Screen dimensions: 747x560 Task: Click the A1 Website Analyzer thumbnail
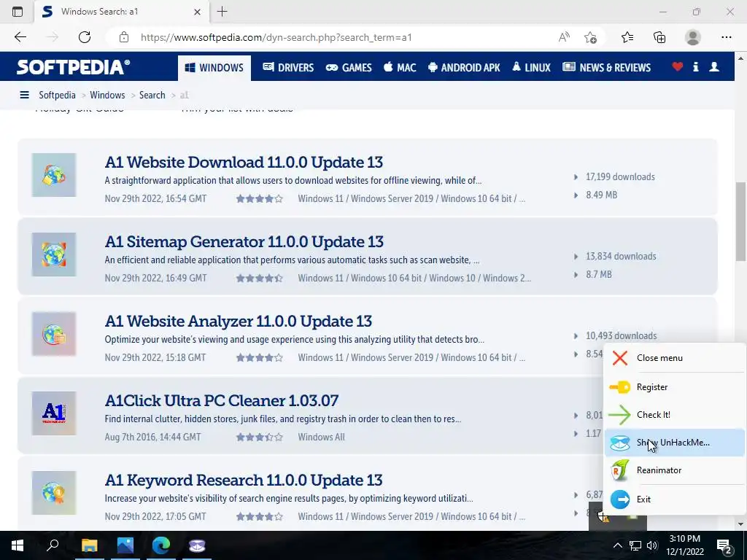(54, 334)
